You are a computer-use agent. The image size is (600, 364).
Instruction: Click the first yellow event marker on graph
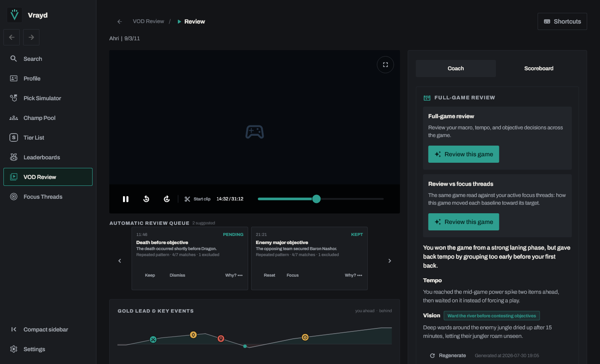[193, 335]
